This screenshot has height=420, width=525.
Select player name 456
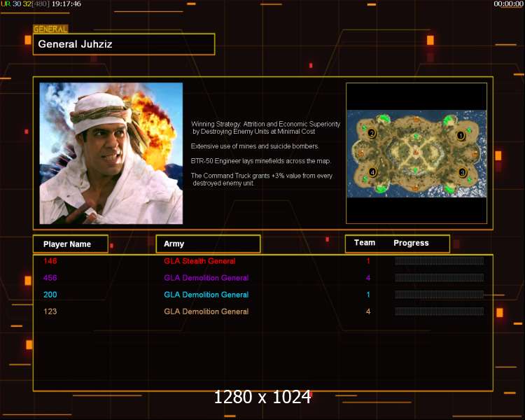click(50, 278)
